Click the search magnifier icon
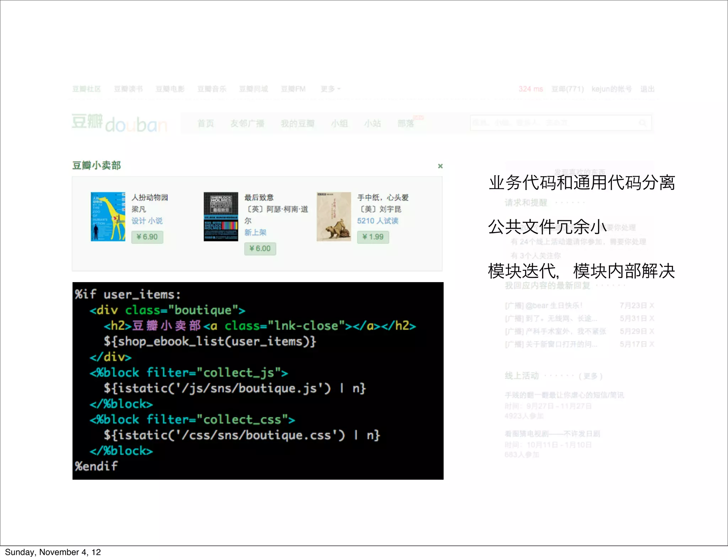The width and height of the screenshot is (728, 560). [643, 123]
